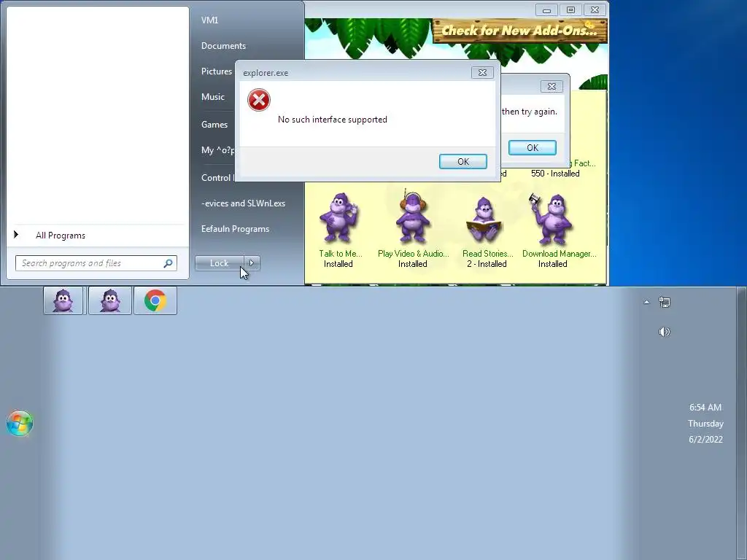Screen dimensions: 747x560
Task: Close the dialog behind explorer.exe error
Action: click(x=551, y=86)
